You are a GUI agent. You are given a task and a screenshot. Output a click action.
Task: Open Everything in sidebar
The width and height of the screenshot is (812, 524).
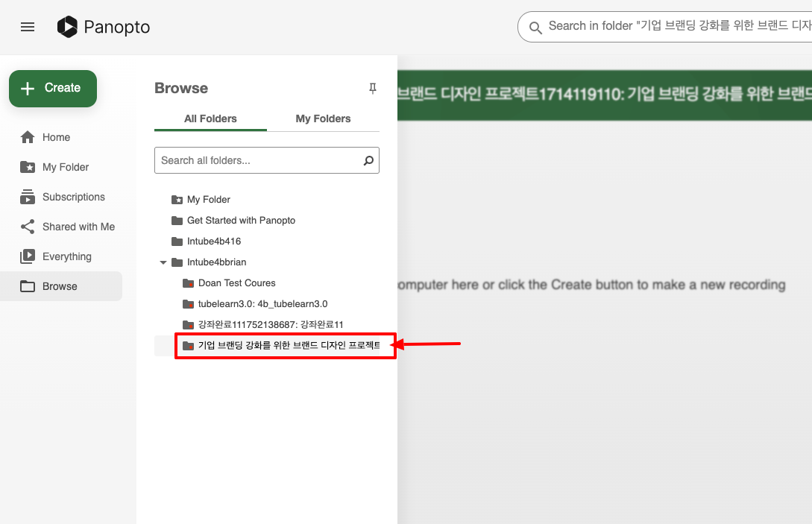[x=61, y=256]
